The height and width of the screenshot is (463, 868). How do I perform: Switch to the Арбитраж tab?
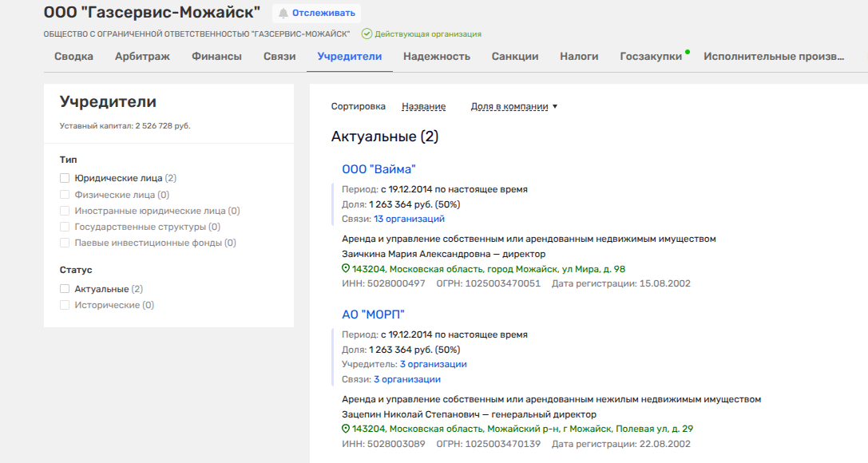[x=142, y=57]
